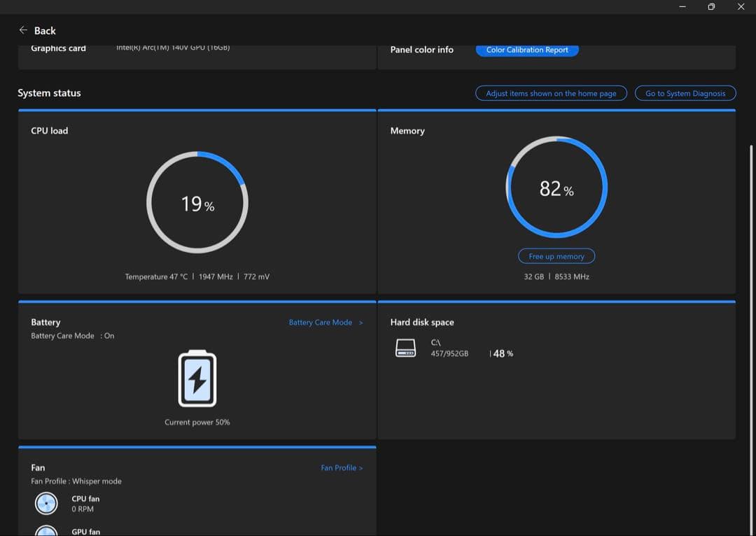Click the CPU fan icon

point(46,503)
